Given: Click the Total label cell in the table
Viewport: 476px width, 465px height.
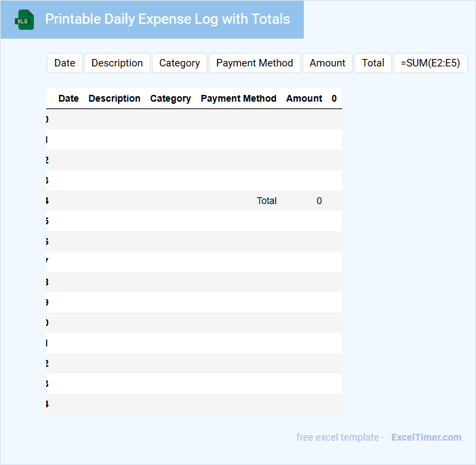Looking at the screenshot, I should click(x=266, y=201).
